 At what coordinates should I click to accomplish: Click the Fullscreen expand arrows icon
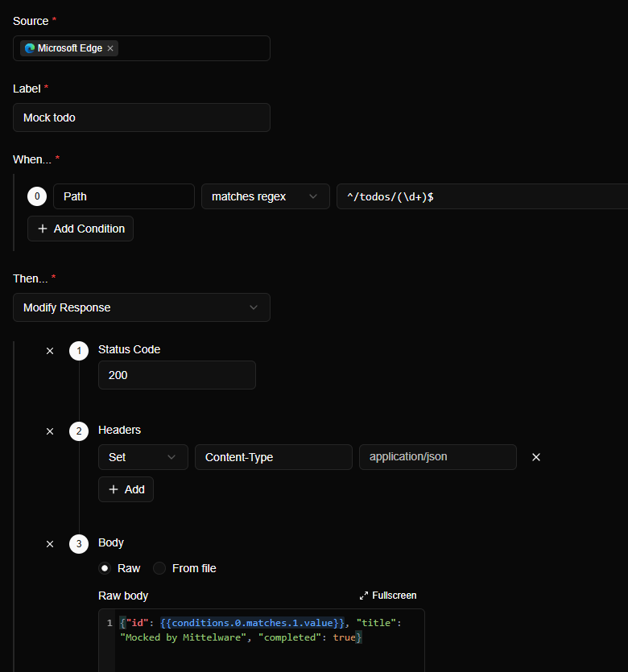pyautogui.click(x=363, y=596)
